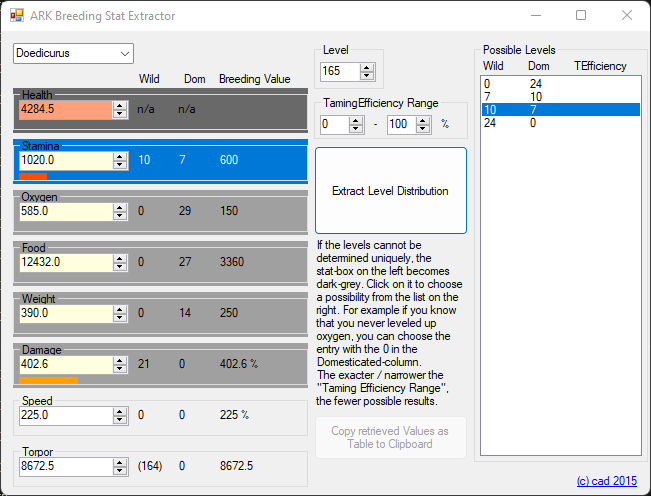Decrease Weight value with down arrow

tap(120, 318)
